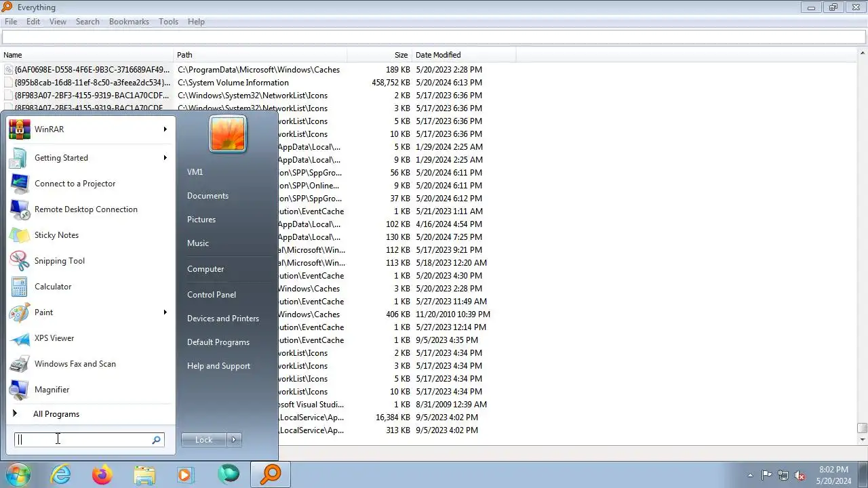Click the Lock button

click(204, 440)
